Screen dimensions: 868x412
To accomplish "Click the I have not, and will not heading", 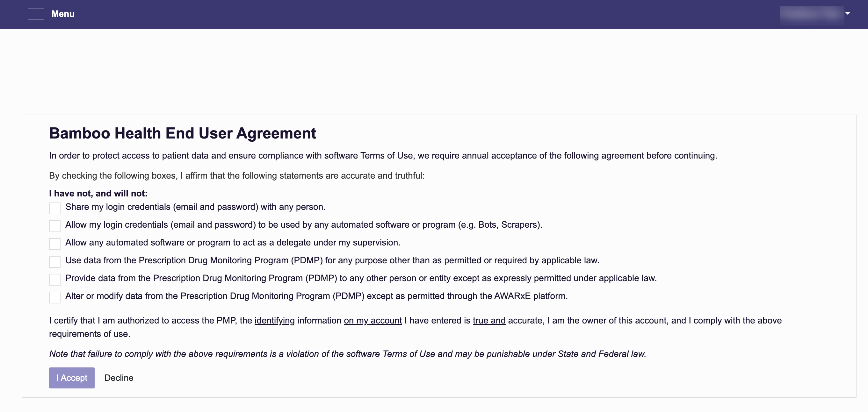I will [98, 193].
